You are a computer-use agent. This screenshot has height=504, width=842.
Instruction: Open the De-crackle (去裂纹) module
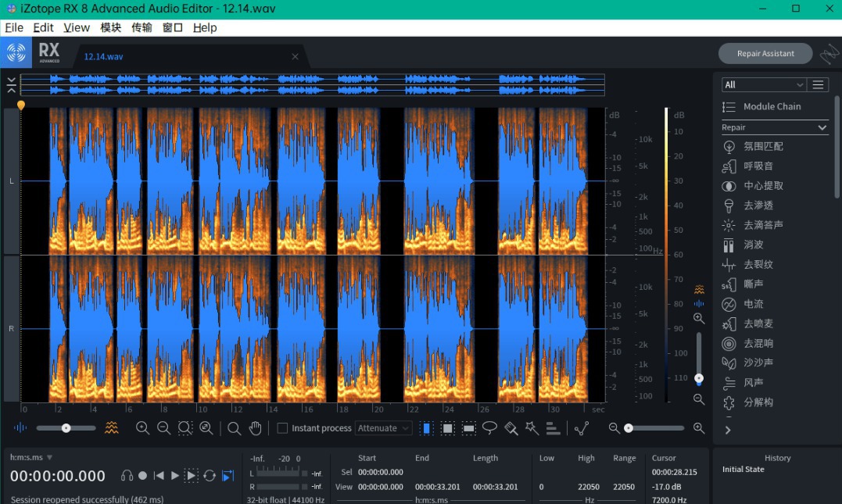point(747,264)
